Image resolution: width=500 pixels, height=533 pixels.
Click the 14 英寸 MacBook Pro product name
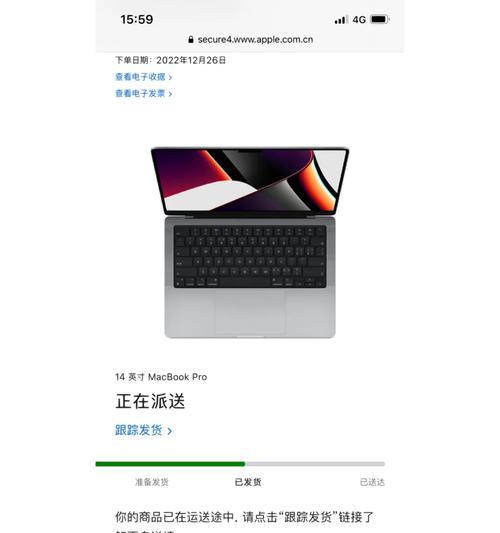[x=161, y=377]
